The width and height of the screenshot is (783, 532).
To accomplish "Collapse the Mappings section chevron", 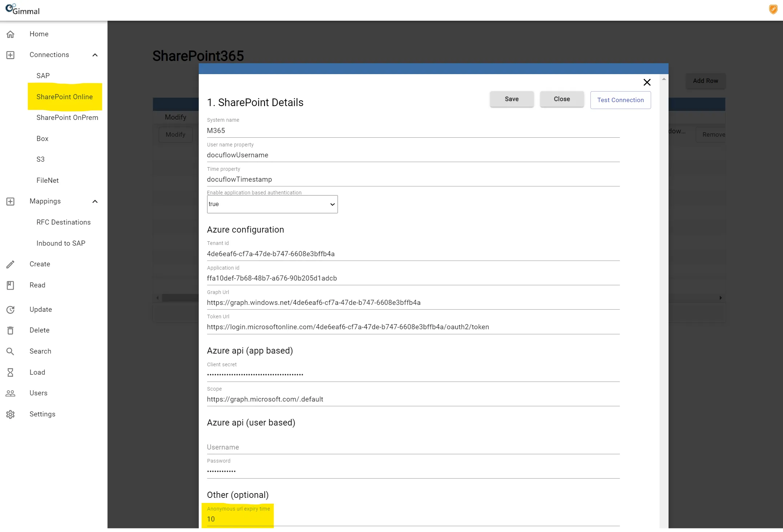I will click(95, 201).
